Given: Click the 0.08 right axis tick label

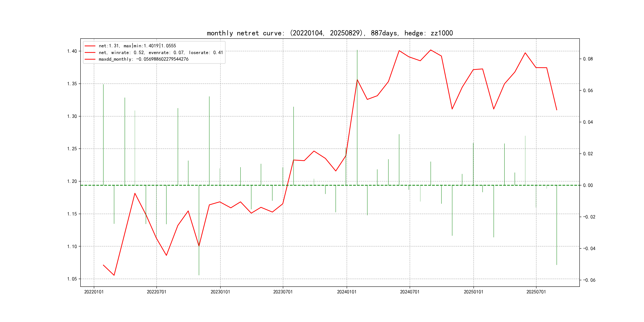Looking at the screenshot, I should coord(588,59).
